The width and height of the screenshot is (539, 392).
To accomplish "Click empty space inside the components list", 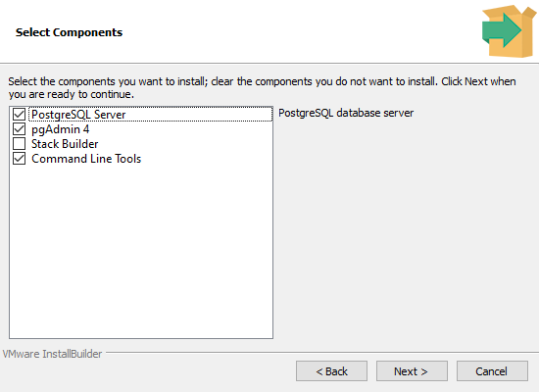I will pyautogui.click(x=141, y=251).
